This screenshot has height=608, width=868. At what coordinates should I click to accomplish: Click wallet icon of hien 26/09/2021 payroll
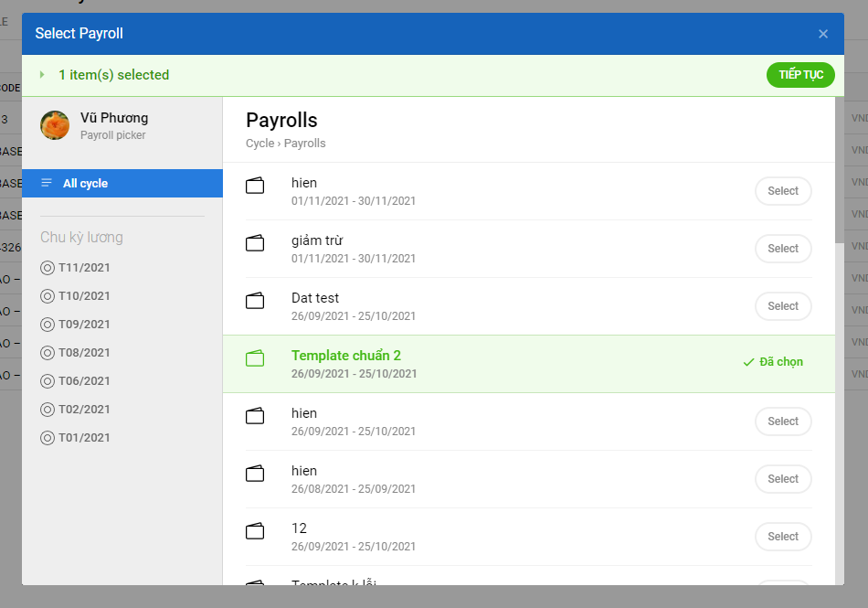(x=255, y=416)
